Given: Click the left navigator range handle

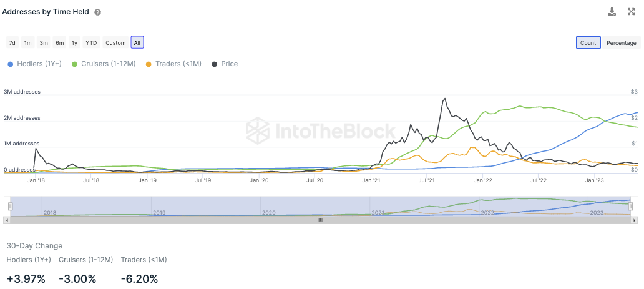Looking at the screenshot, I should [x=9, y=207].
